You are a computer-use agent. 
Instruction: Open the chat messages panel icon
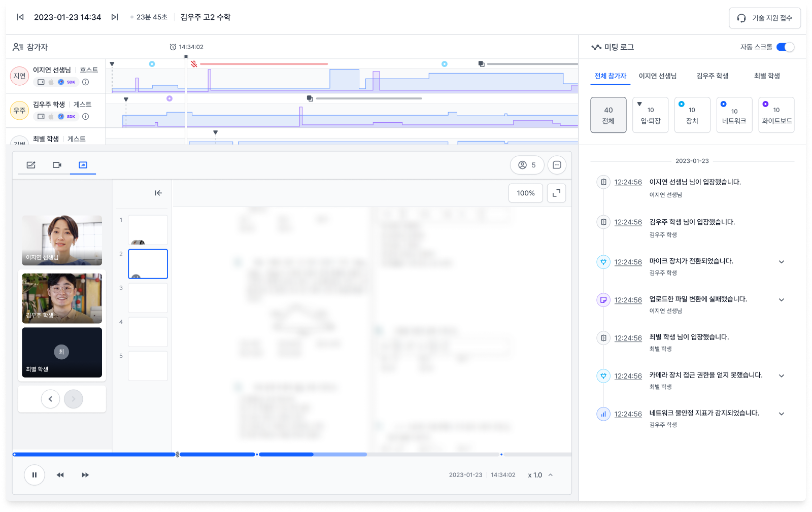pos(557,165)
